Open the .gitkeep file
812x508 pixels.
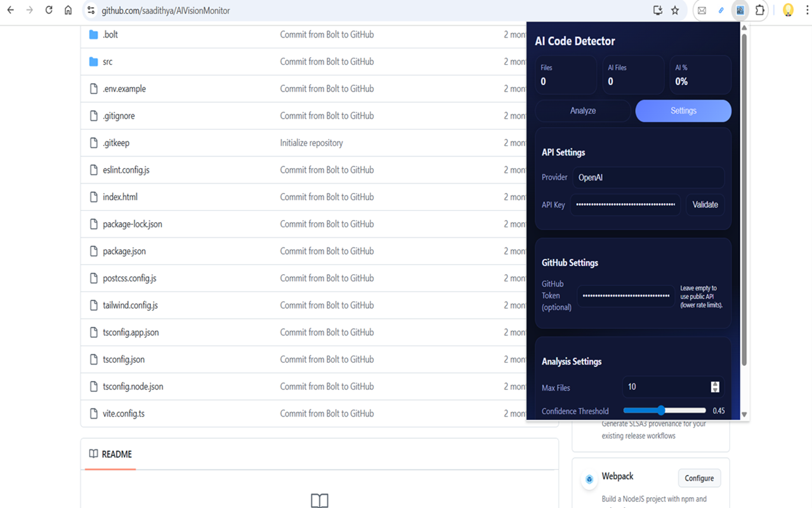pyautogui.click(x=116, y=143)
